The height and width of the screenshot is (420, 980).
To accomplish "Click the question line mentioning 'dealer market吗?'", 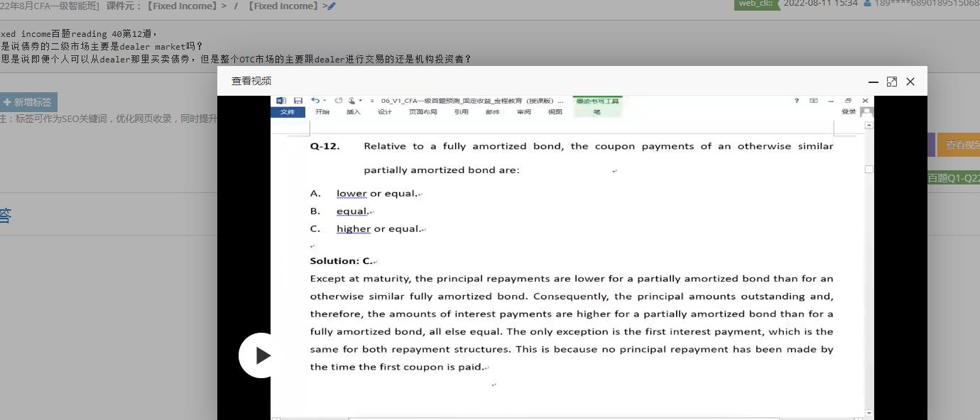I will point(102,47).
